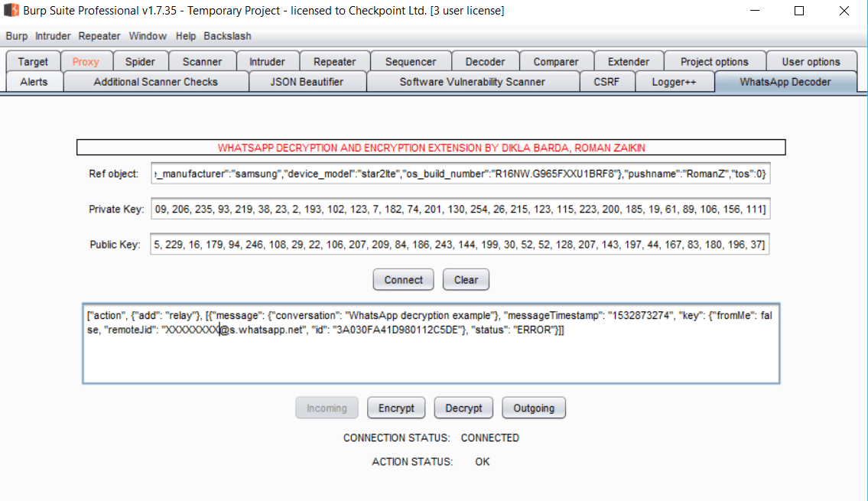Open the CSRF tab

[606, 82]
